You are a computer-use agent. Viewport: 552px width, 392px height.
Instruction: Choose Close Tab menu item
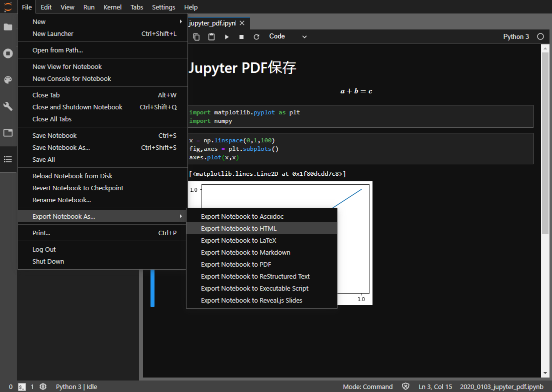(x=102, y=95)
